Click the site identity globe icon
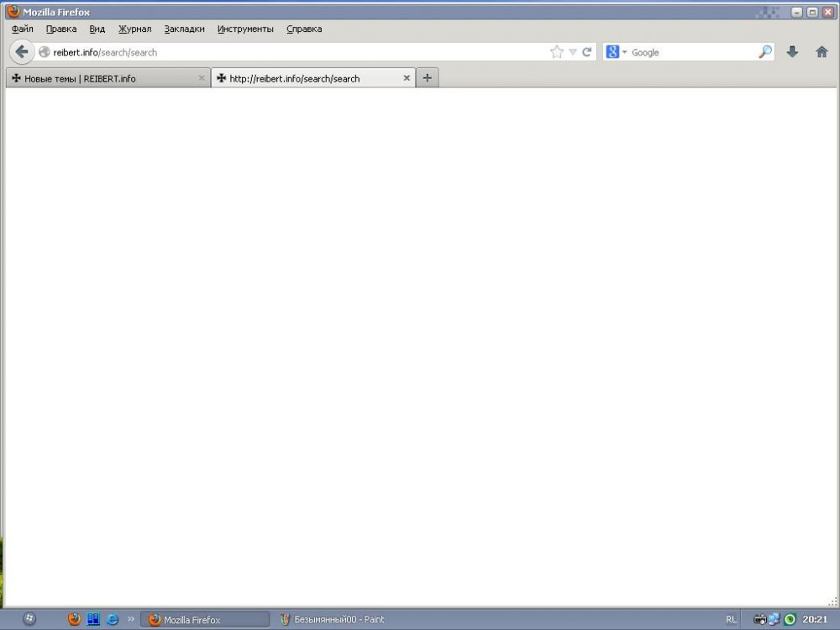 [45, 52]
